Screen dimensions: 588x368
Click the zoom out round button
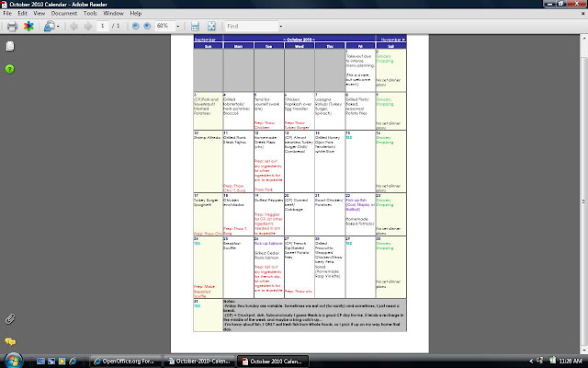pyautogui.click(x=136, y=26)
